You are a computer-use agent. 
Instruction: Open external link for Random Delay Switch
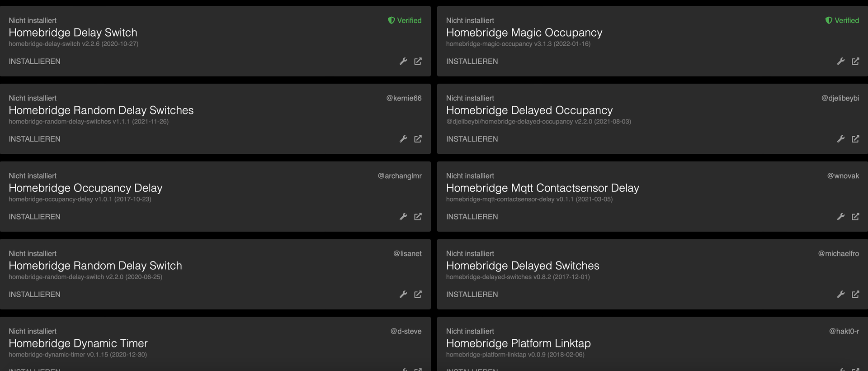pyautogui.click(x=418, y=295)
